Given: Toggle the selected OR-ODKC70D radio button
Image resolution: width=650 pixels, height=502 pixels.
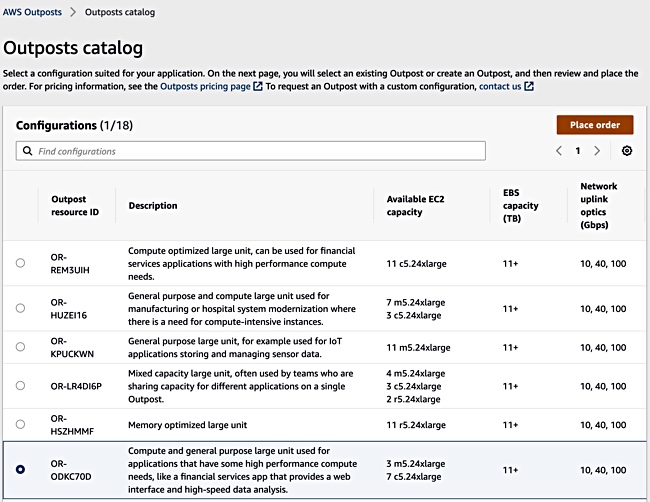Looking at the screenshot, I should click(20, 469).
